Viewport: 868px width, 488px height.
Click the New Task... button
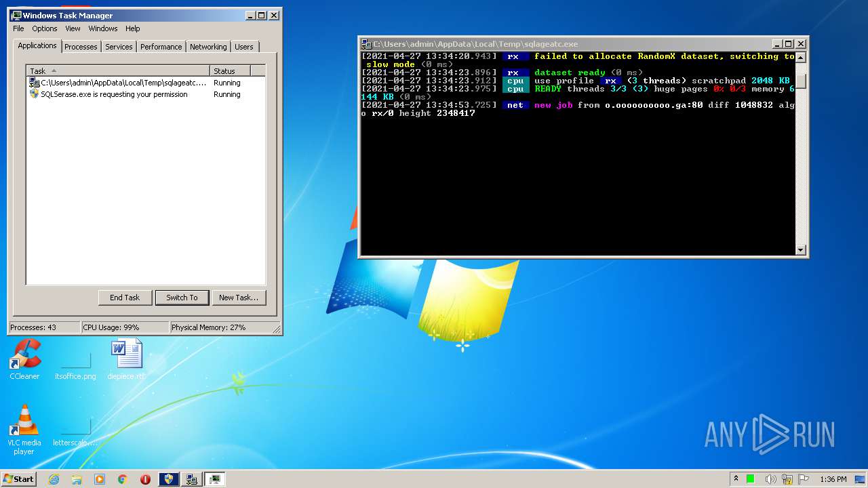pyautogui.click(x=239, y=298)
